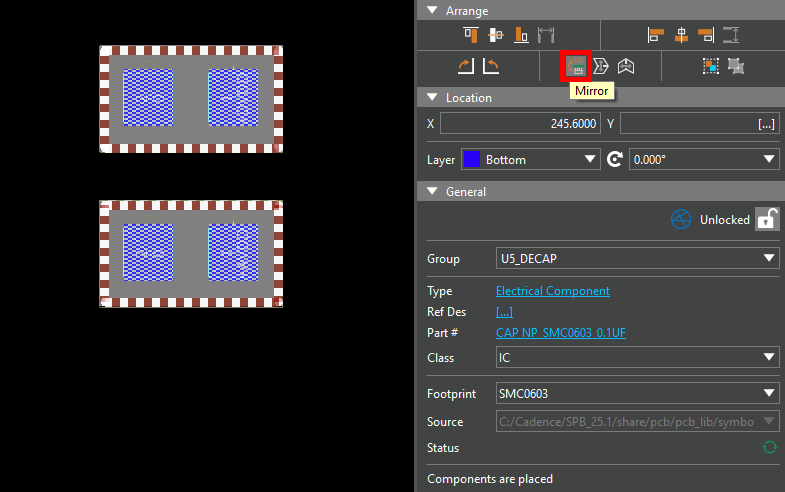Viewport: 785px width, 492px height.
Task: Open the rotation angle dropdown 0.000°
Action: [704, 160]
